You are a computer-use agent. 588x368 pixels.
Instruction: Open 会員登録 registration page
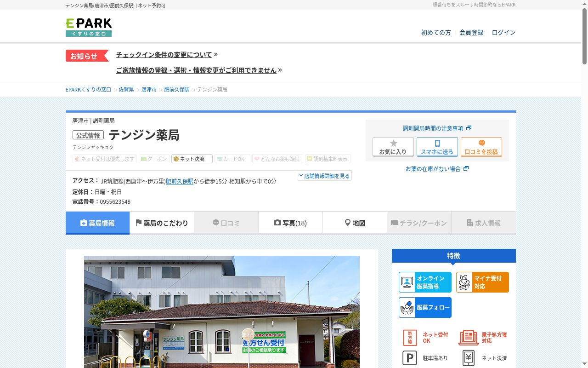[x=471, y=33]
